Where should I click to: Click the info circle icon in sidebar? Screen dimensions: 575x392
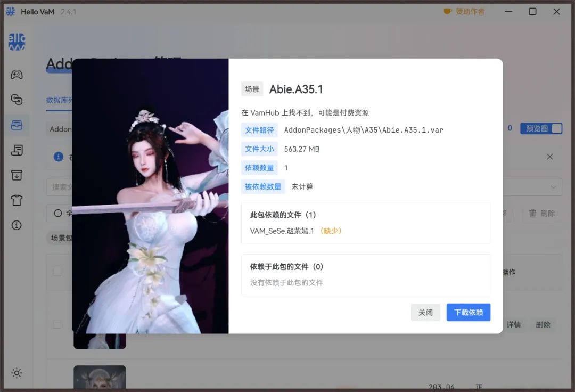pyautogui.click(x=17, y=225)
